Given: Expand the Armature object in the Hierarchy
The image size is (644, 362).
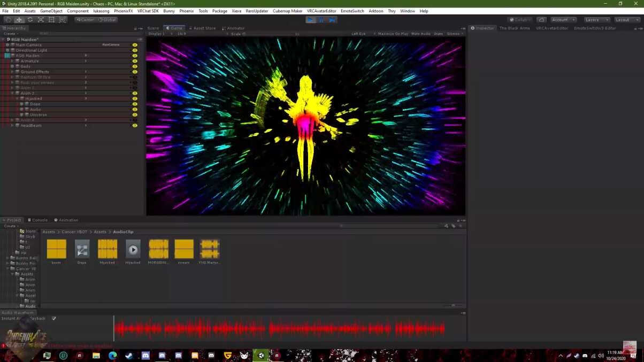Looking at the screenshot, I should pos(13,60).
